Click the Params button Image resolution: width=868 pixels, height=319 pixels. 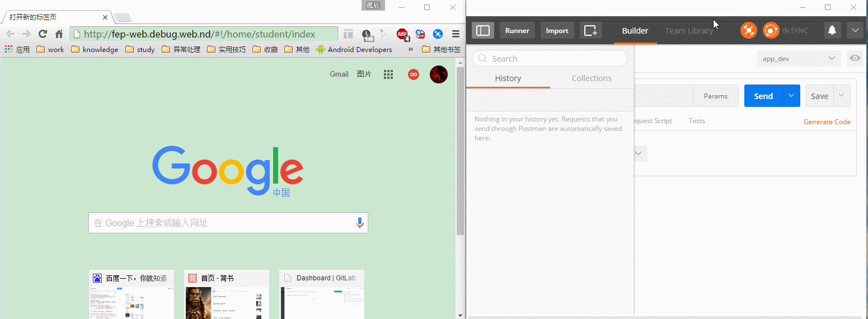point(716,96)
